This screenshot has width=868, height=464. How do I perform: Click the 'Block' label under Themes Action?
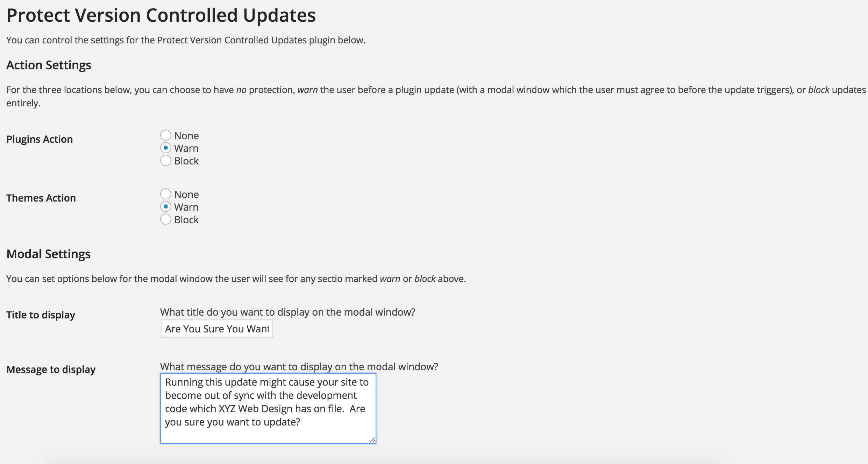point(186,219)
